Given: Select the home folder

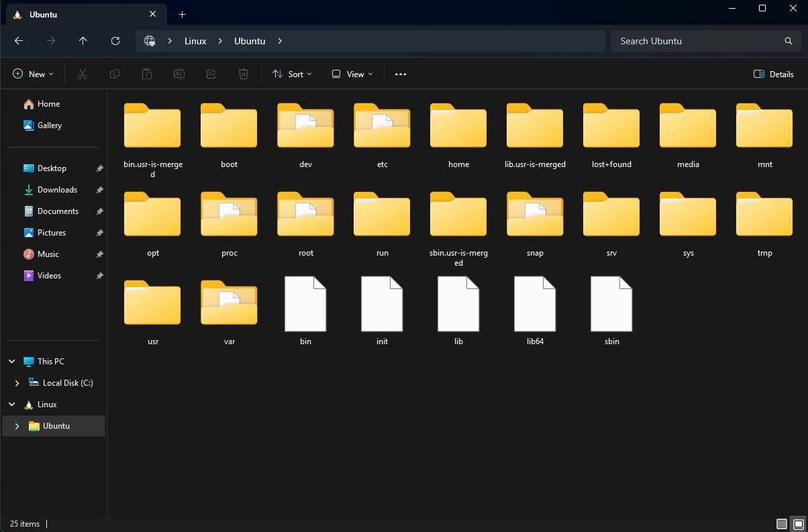Looking at the screenshot, I should 459,136.
